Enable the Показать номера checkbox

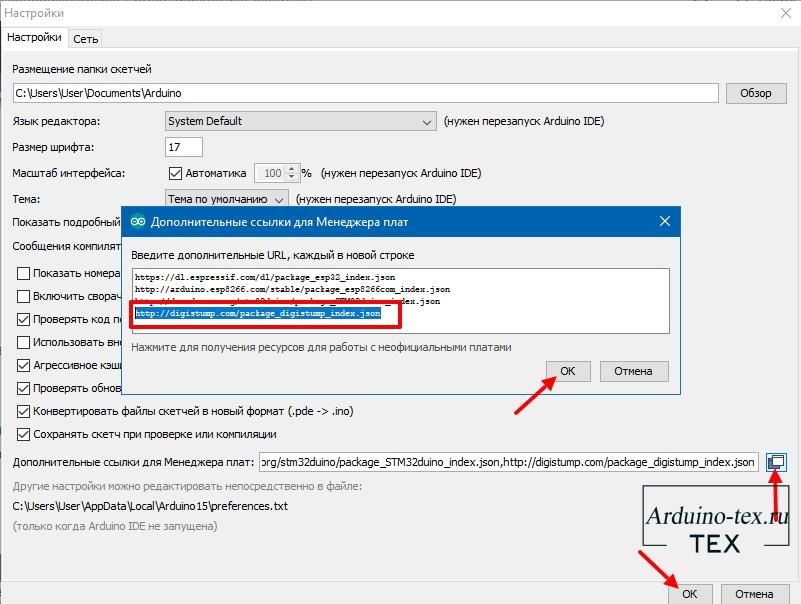tap(25, 273)
